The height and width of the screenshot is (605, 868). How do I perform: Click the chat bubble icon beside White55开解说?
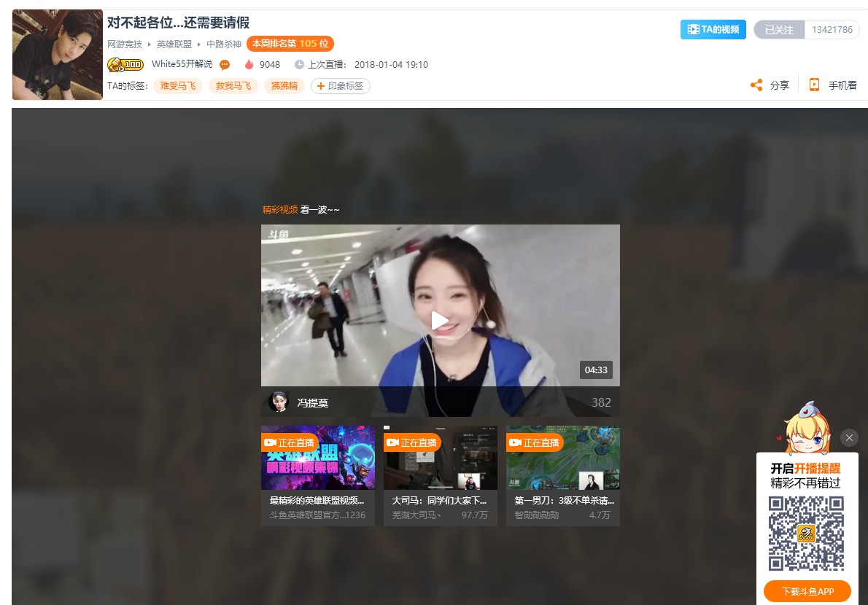point(225,65)
